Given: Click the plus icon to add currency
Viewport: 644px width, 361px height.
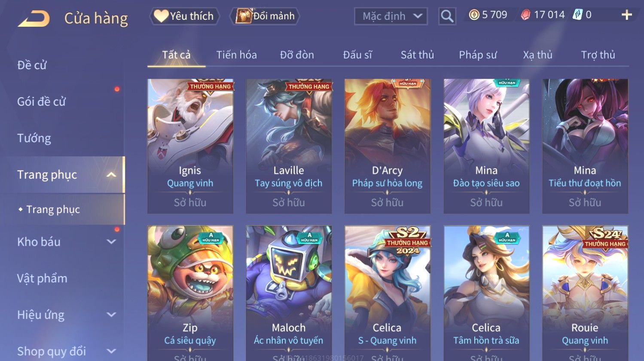Looking at the screenshot, I should [x=627, y=15].
